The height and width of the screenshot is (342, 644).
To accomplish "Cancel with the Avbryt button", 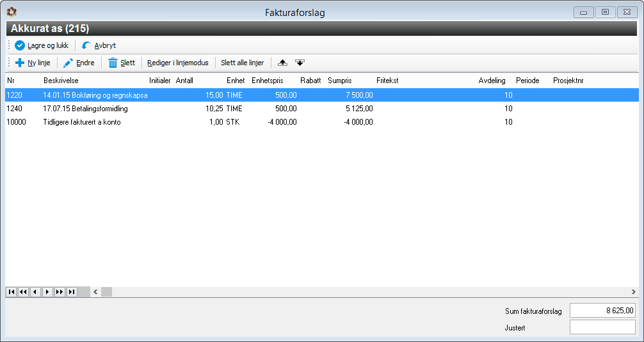I will click(x=99, y=45).
